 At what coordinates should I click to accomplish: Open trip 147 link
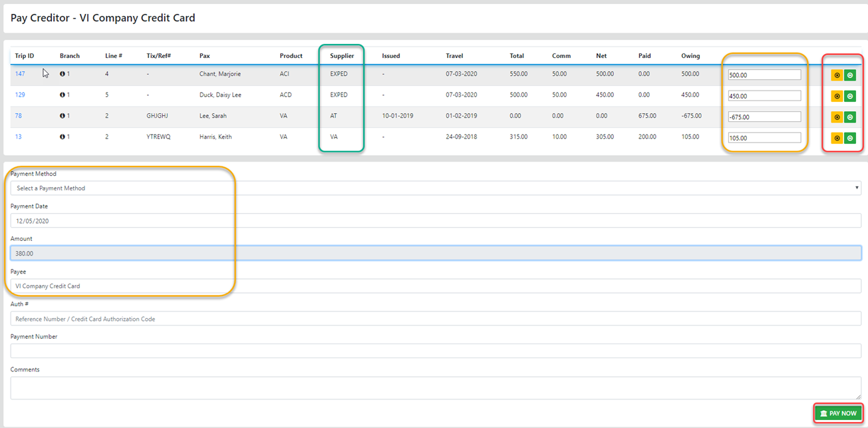(20, 74)
